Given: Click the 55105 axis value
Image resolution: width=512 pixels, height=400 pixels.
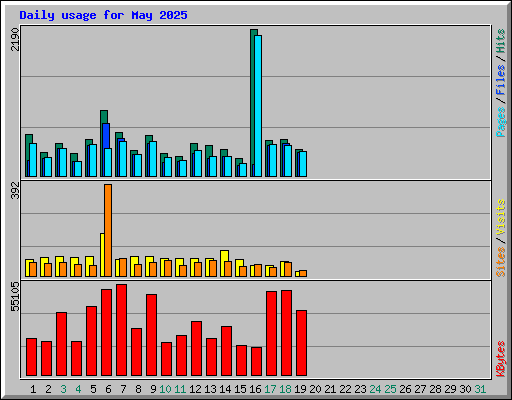Looking at the screenshot, I should click(15, 296).
